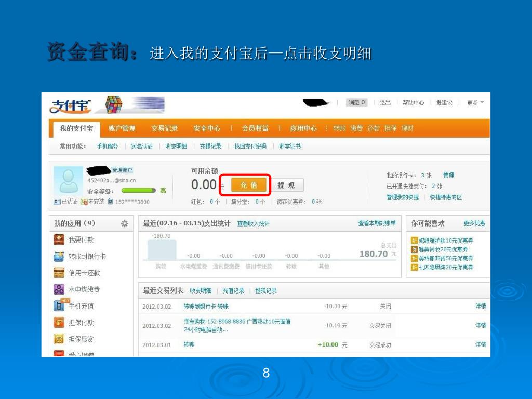Click 退出 to log out
The image size is (532, 399).
385,102
